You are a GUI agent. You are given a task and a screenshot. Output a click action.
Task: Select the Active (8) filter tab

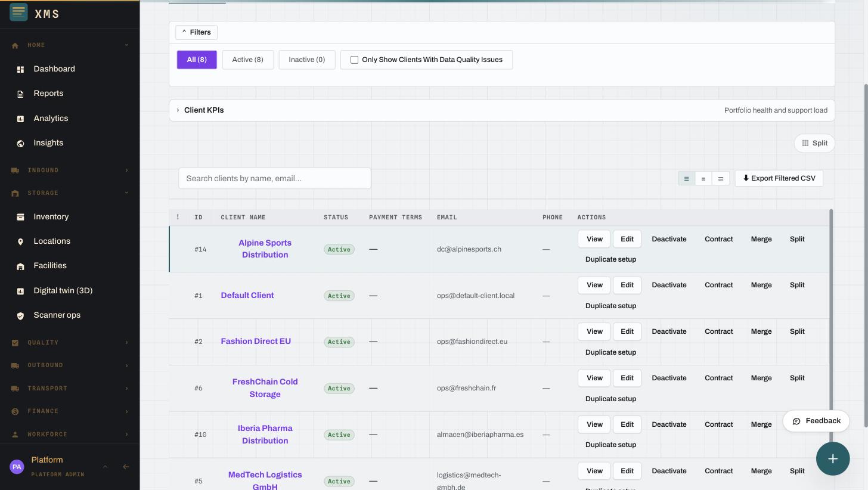(x=247, y=60)
